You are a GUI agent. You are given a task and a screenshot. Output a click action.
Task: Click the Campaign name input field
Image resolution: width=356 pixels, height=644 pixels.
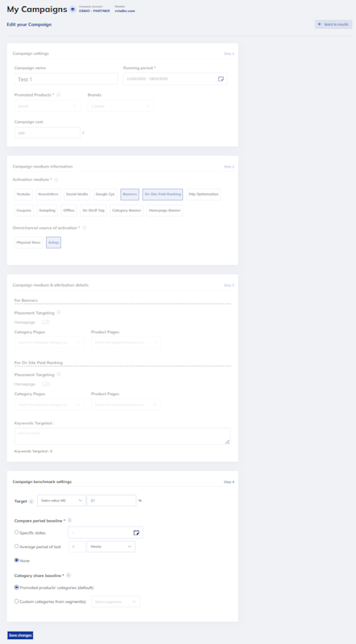point(66,79)
